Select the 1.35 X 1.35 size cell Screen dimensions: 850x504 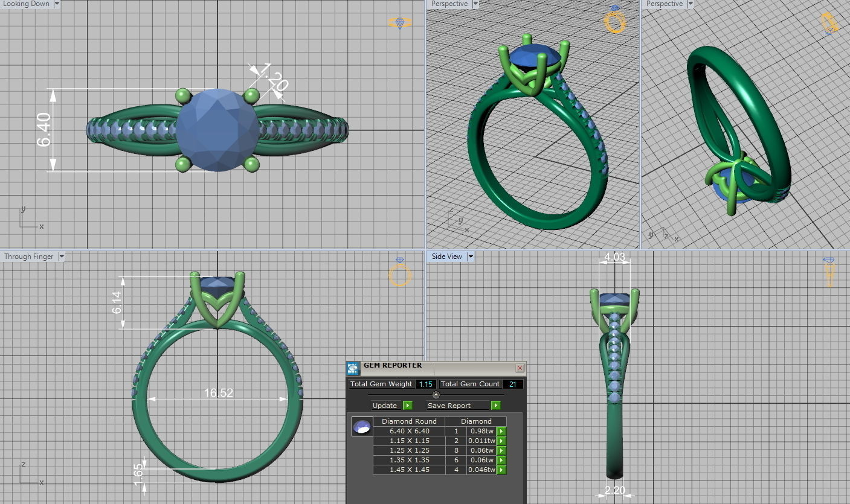(409, 460)
